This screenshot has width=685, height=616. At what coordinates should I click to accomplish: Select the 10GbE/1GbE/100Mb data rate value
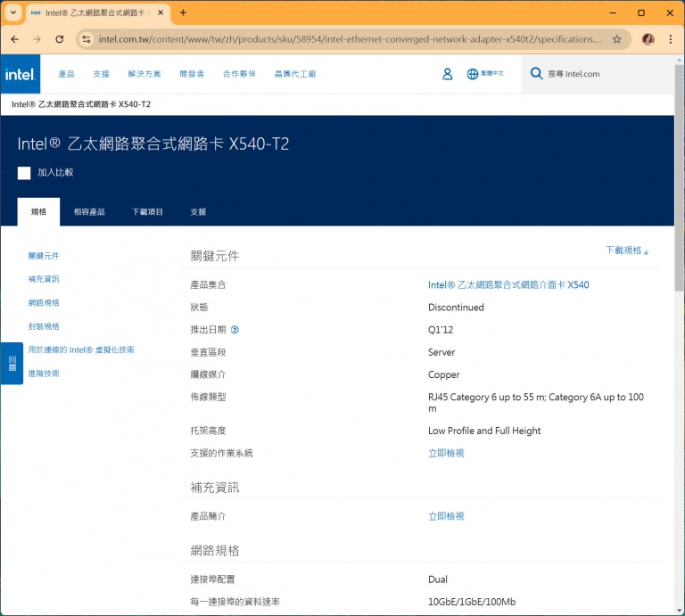tap(472, 602)
